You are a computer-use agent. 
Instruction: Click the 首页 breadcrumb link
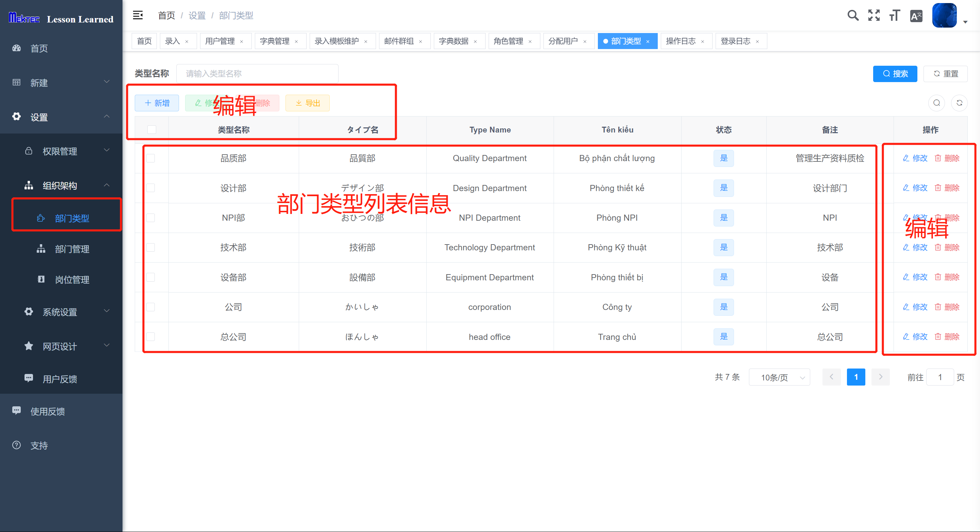click(x=166, y=15)
